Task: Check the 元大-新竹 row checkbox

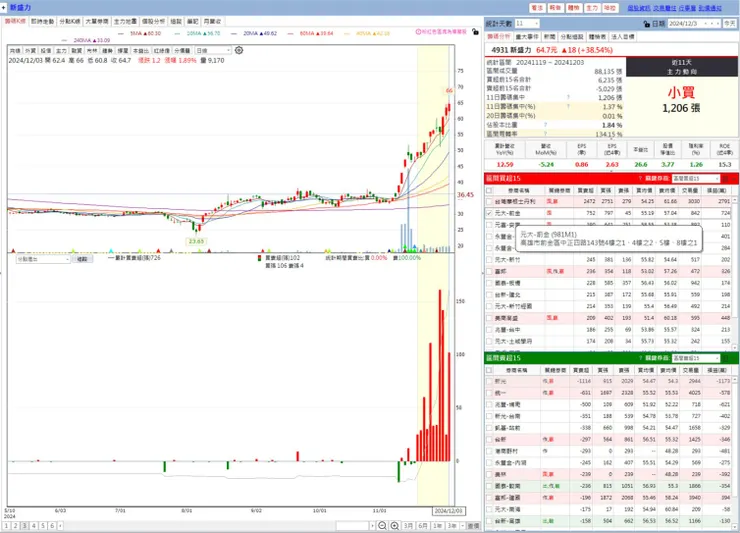Action: pos(489,260)
